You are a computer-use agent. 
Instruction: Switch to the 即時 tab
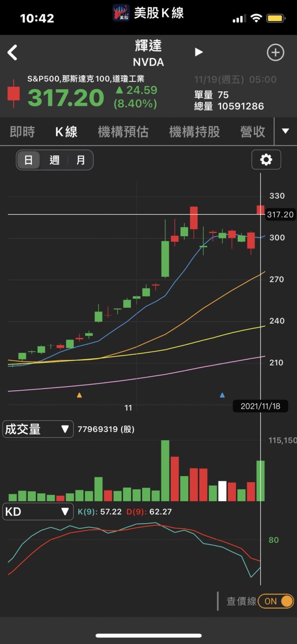click(22, 132)
